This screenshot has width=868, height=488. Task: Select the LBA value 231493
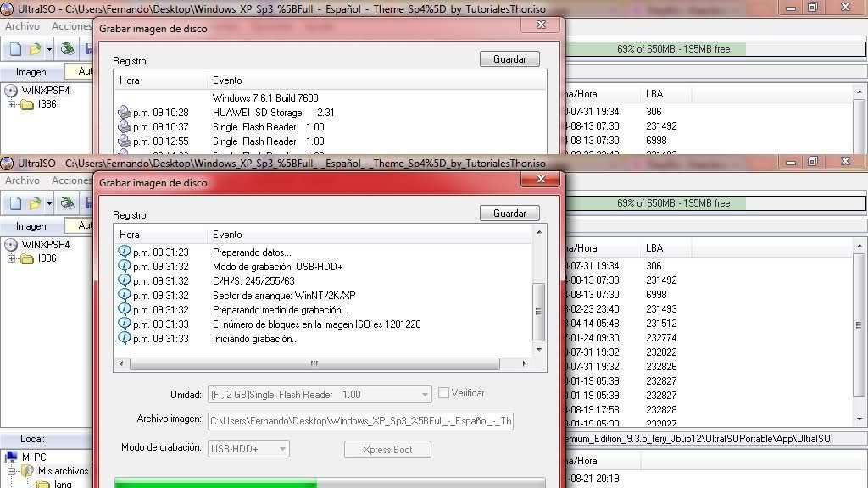[661, 309]
